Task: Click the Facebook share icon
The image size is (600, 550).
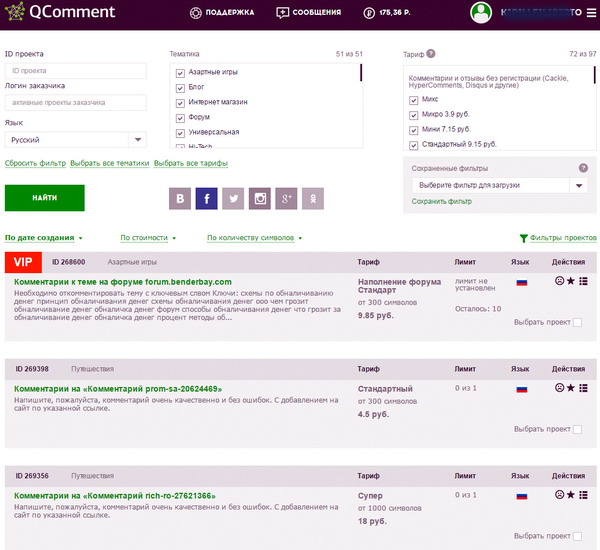Action: click(x=207, y=198)
